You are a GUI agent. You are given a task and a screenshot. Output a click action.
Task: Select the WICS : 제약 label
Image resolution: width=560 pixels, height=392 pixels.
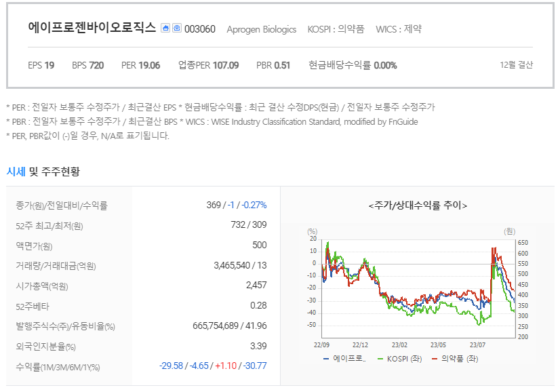click(x=399, y=29)
